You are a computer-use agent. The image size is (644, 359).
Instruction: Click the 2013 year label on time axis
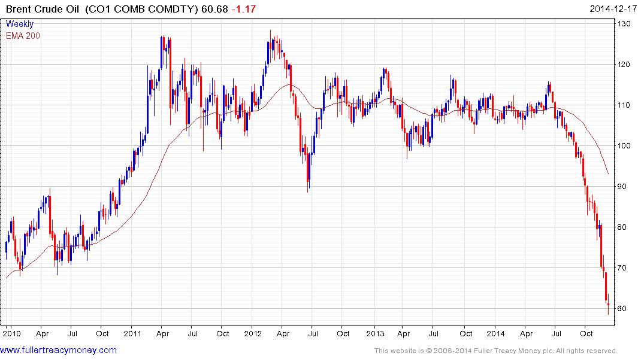pyautogui.click(x=375, y=333)
